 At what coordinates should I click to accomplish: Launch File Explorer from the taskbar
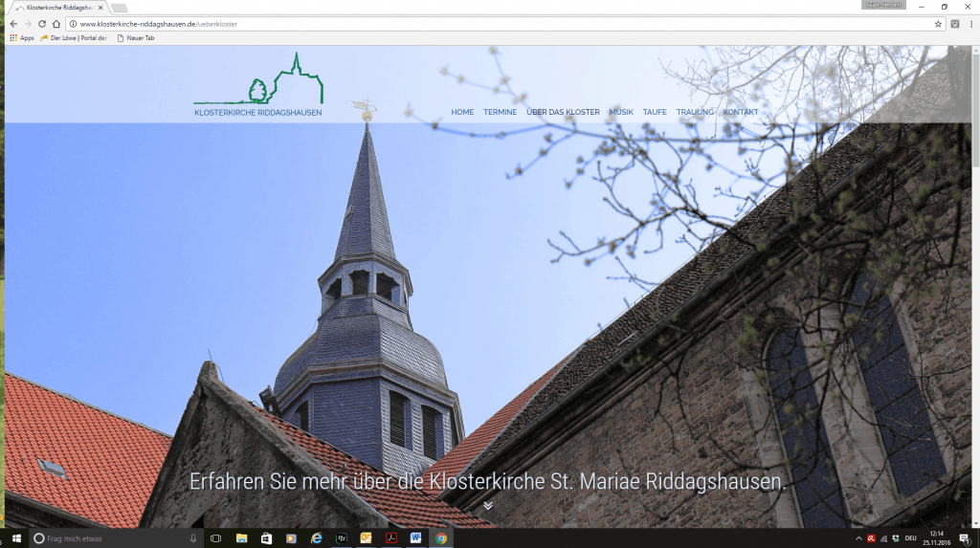241,538
